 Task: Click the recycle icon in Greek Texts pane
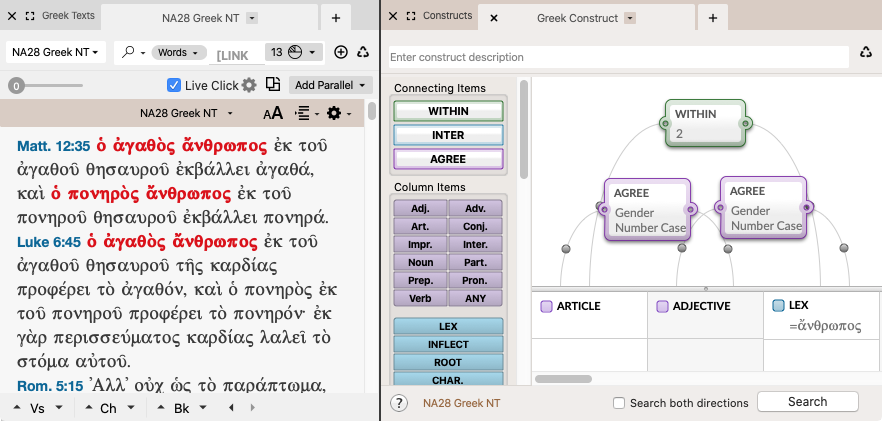(363, 53)
